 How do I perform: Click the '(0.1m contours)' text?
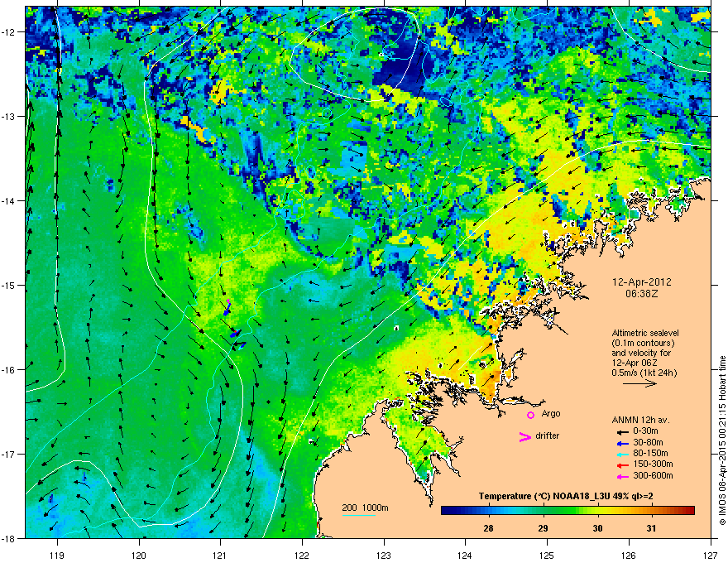(643, 344)
